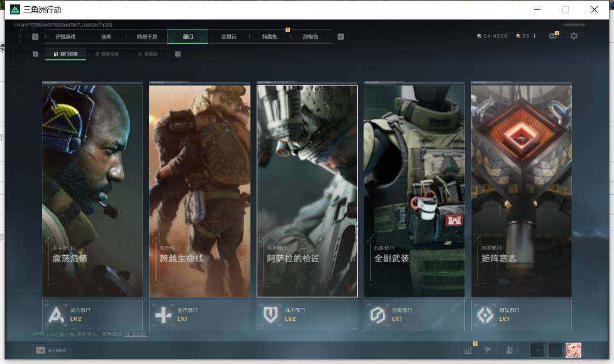Open the 全副武装 logistics department card

(415, 191)
